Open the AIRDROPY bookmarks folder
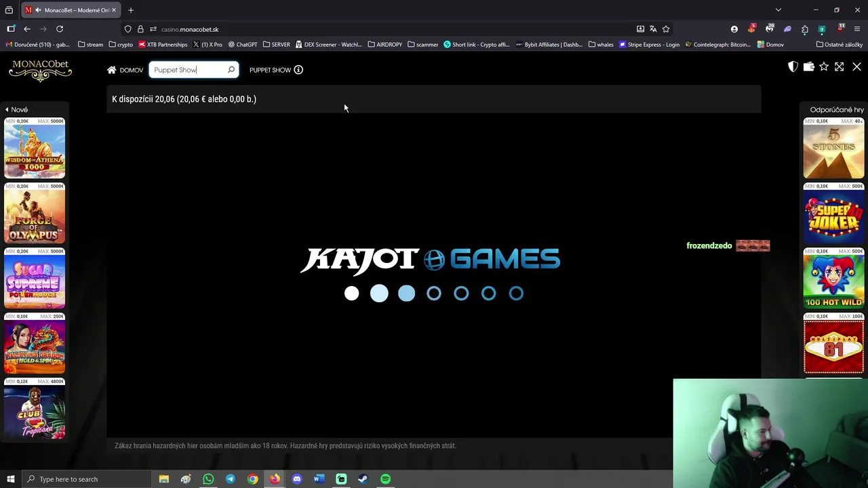Viewport: 868px width, 488px height. 385,45
